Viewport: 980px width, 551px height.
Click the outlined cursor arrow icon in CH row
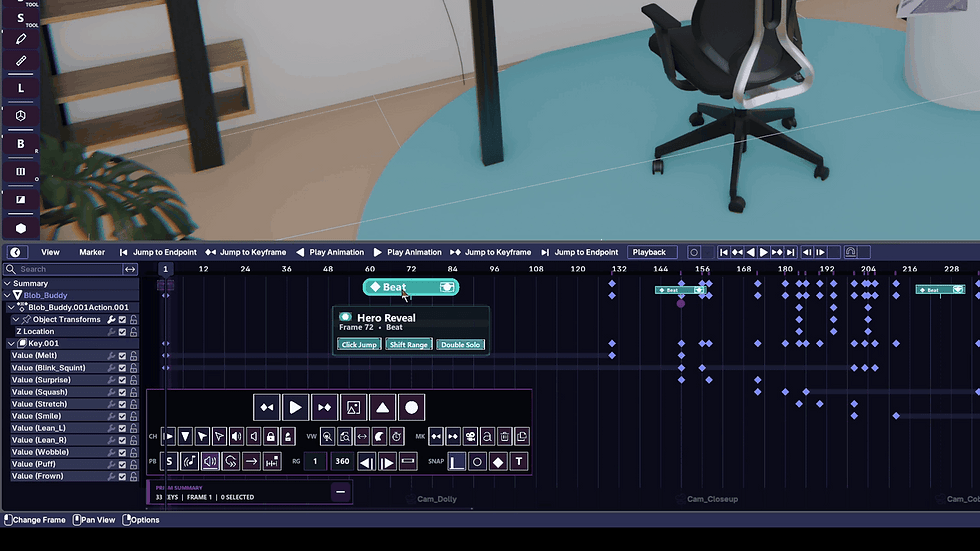pos(219,436)
